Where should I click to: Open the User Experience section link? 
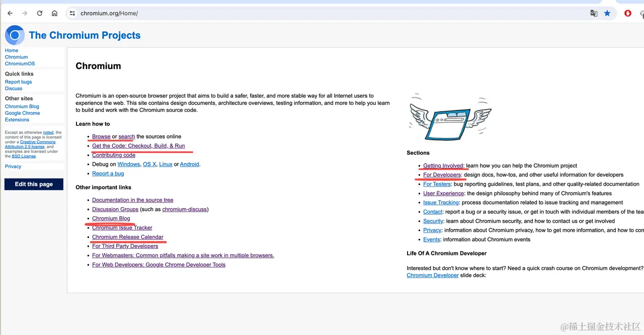coord(444,193)
